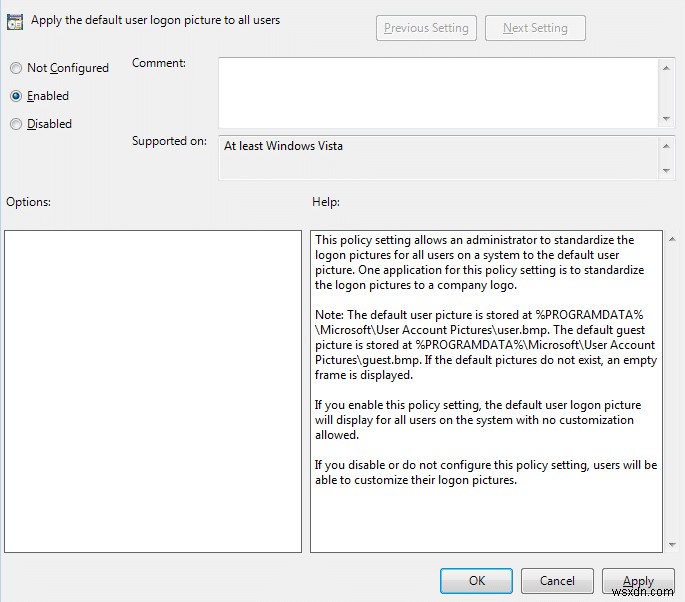This screenshot has height=602, width=685.
Task: Set the policy to Disabled
Action: pos(15,124)
